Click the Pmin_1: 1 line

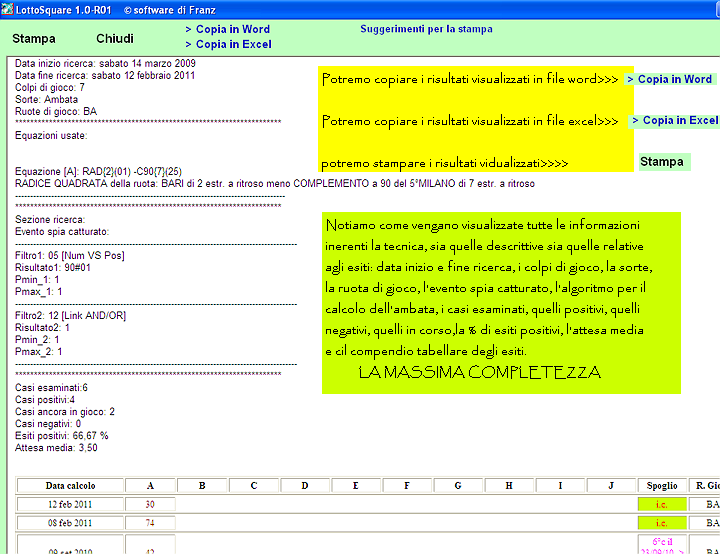[x=37, y=279]
